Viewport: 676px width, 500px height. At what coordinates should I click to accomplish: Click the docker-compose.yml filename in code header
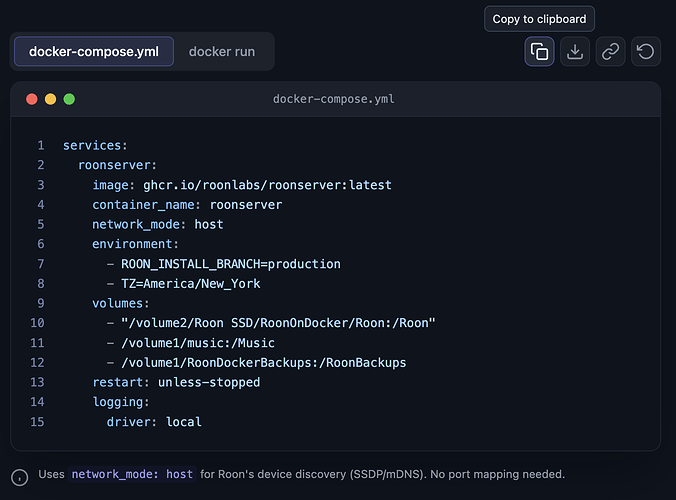(334, 99)
